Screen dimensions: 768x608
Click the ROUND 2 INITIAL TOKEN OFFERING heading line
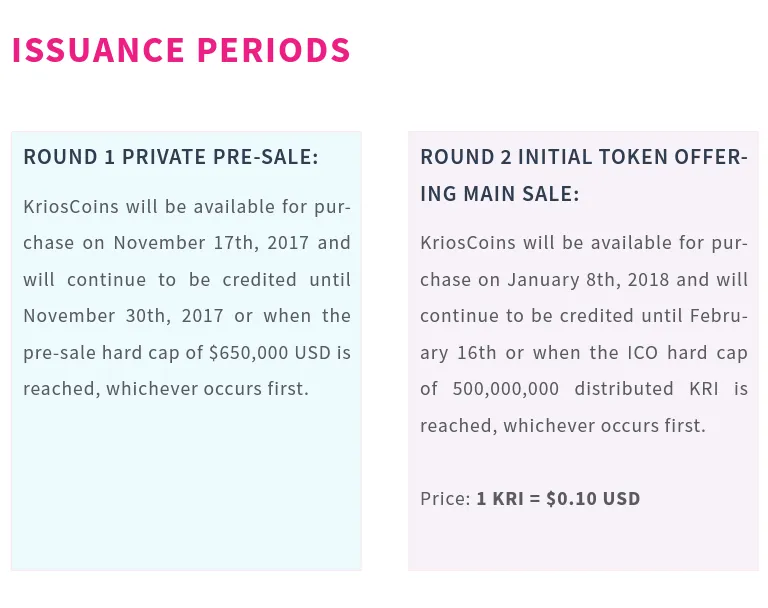pyautogui.click(x=584, y=157)
